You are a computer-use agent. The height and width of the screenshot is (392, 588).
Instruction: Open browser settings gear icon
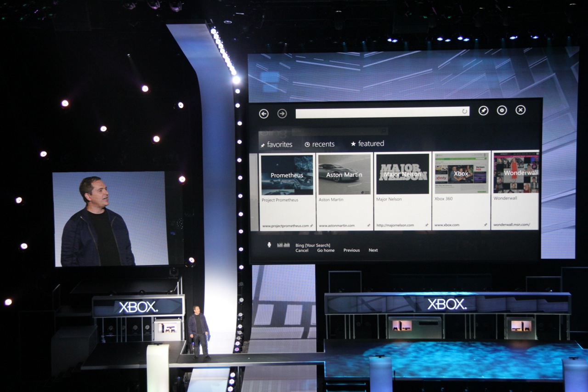502,110
